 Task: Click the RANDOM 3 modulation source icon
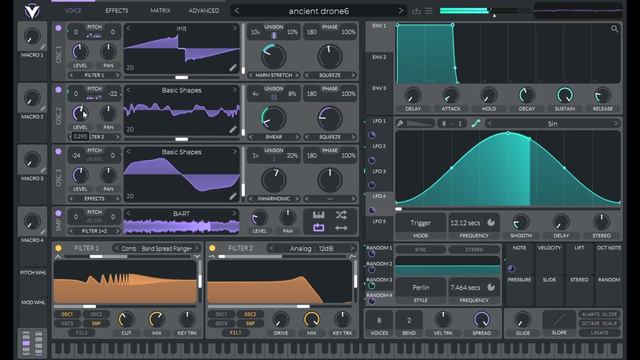tap(371, 285)
